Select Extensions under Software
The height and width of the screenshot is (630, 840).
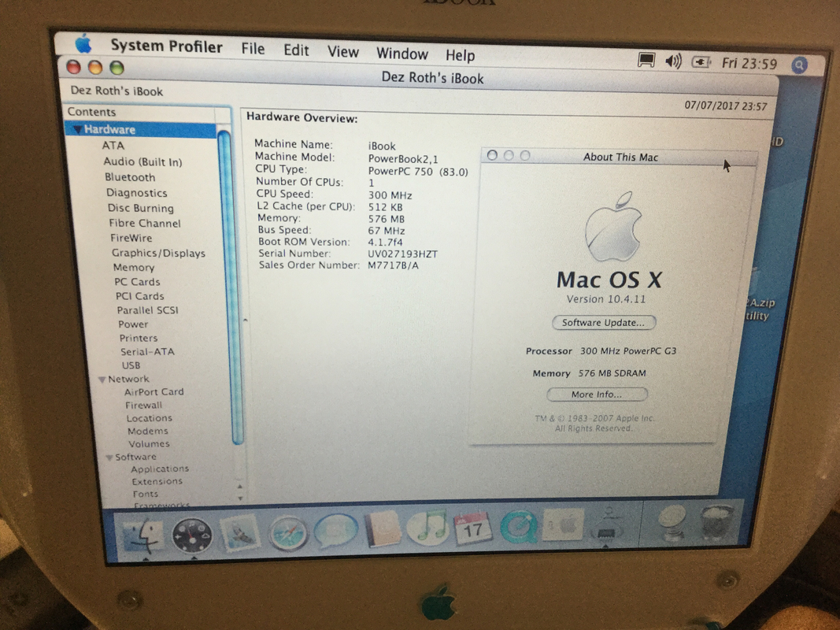157,482
